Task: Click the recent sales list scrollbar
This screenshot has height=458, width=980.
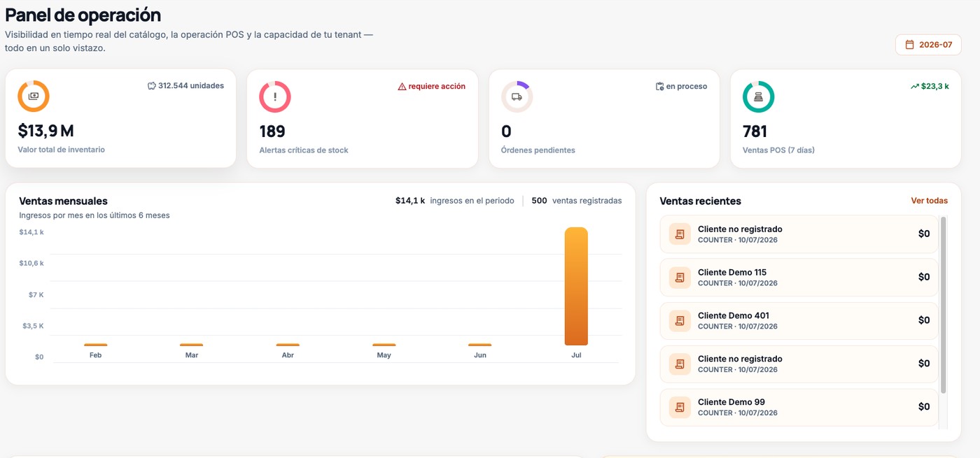Action: pyautogui.click(x=944, y=305)
